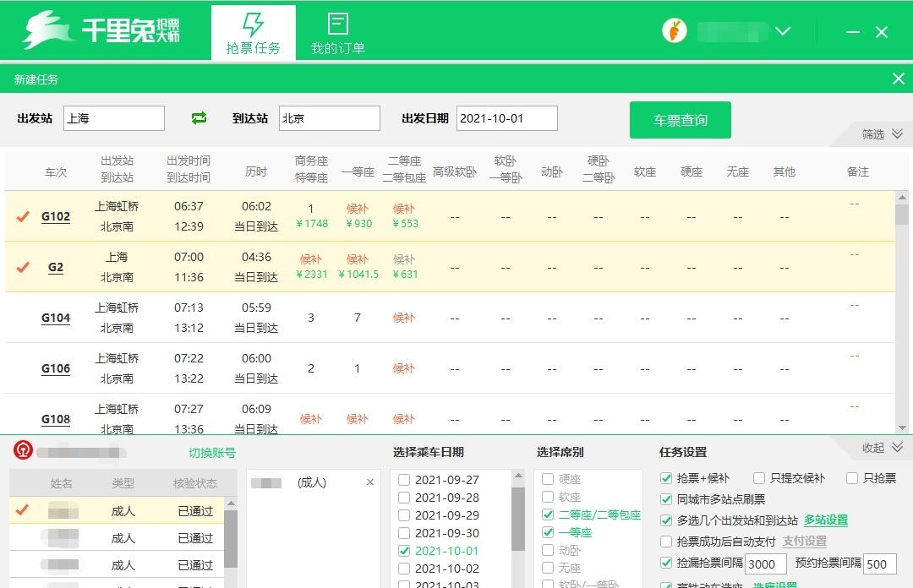913x588 pixels.
Task: Open 多站设置 link
Action: coord(826,520)
